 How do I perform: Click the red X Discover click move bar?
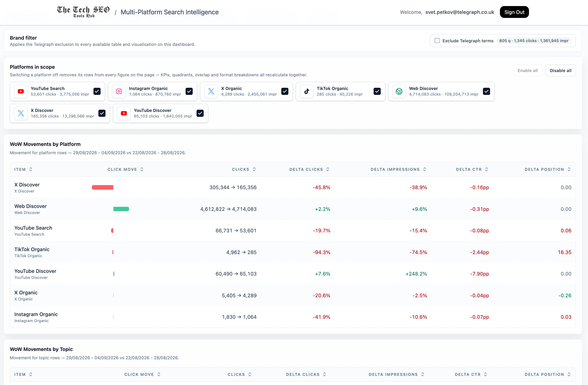click(x=103, y=187)
